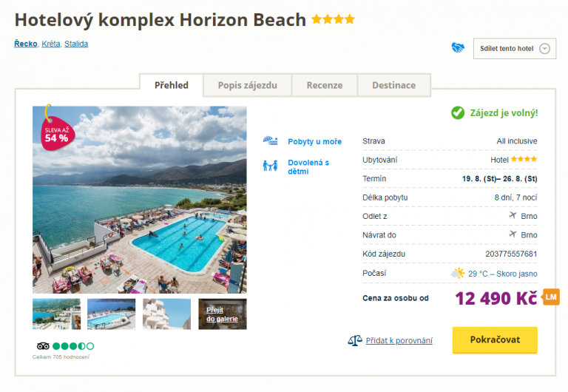Click the green availability checkmark icon
Image resolution: width=568 pixels, height=392 pixels.
pyautogui.click(x=459, y=113)
